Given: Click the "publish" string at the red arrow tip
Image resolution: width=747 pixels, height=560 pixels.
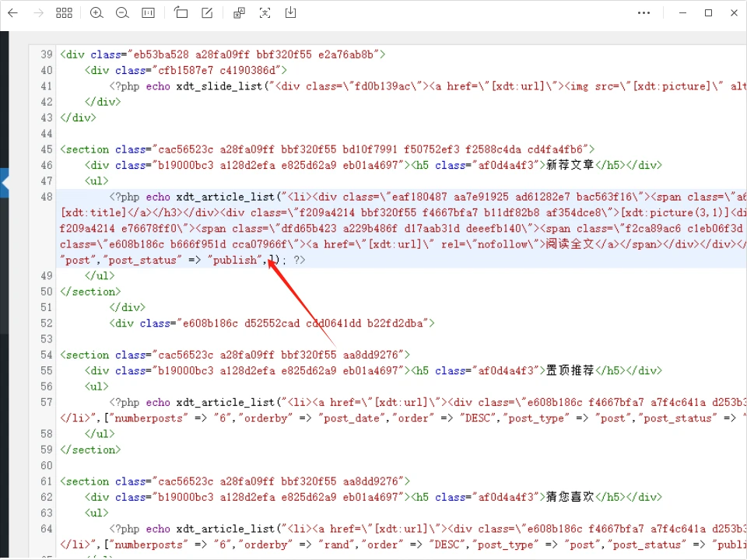Looking at the screenshot, I should click(235, 260).
